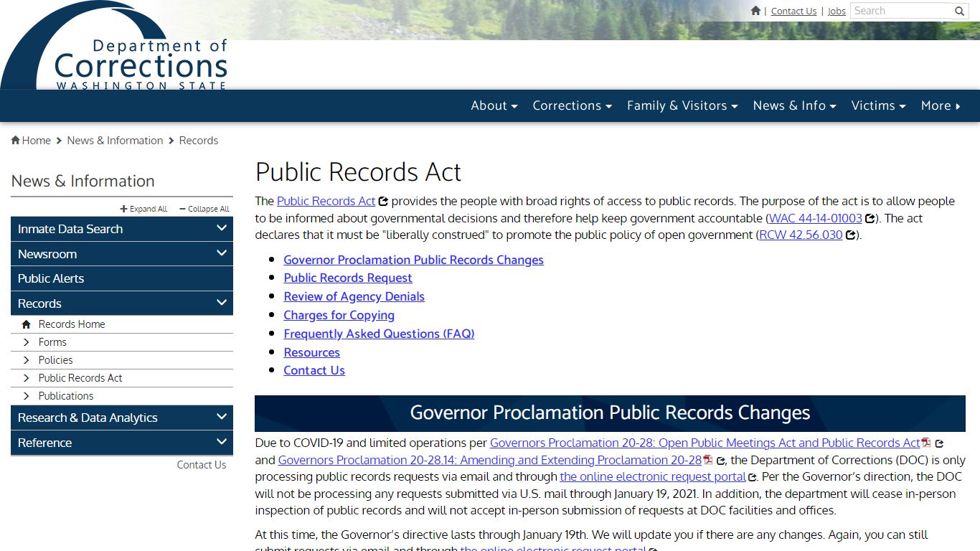
Task: Expand Research & Data Analytics chevron
Action: click(x=222, y=417)
